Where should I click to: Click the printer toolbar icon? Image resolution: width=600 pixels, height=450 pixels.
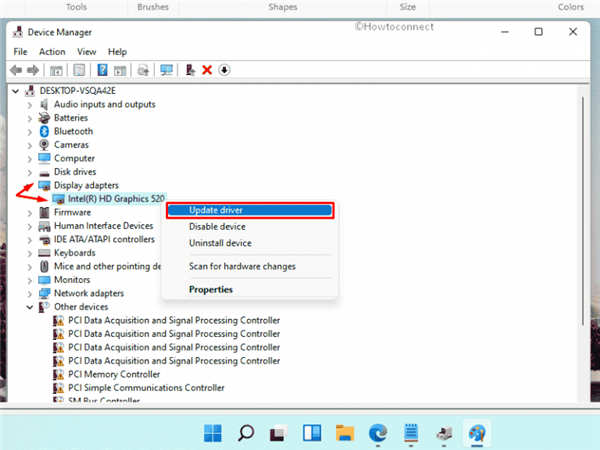tap(143, 70)
